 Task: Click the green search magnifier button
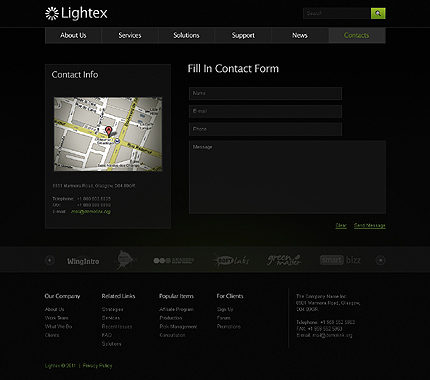click(x=378, y=13)
